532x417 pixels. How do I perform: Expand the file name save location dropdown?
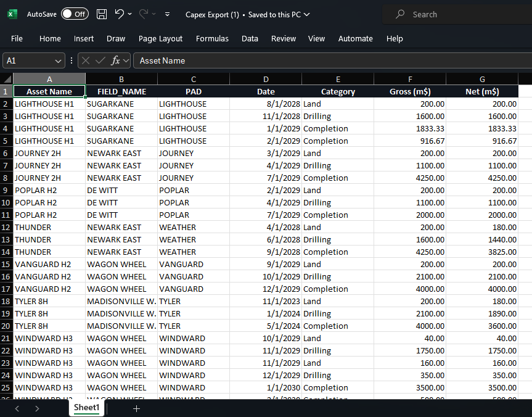tap(307, 15)
